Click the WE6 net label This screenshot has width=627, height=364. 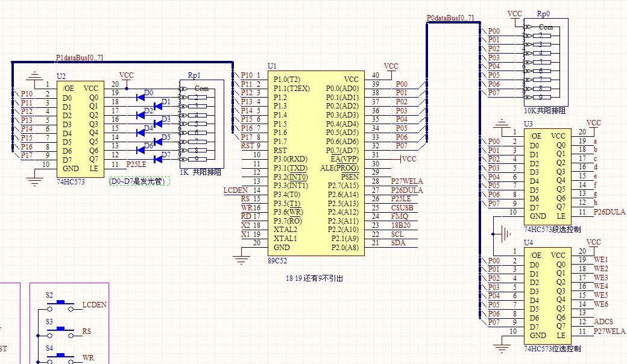(x=600, y=304)
